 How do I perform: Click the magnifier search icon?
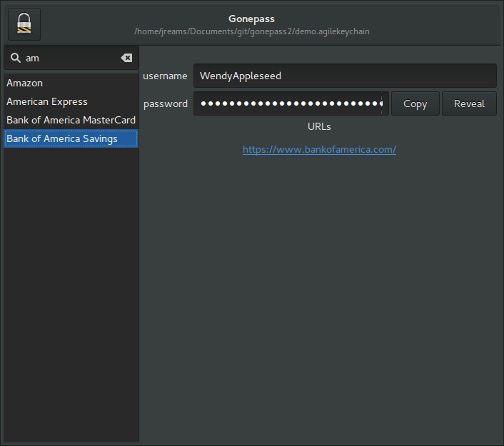[x=16, y=58]
